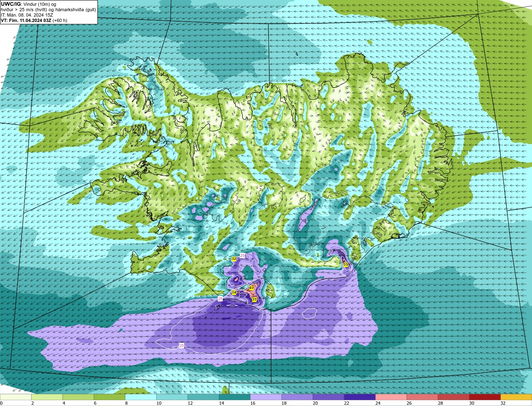This screenshot has height=406, width=532.
Task: Click the 24–26 m/s pink legend swatch
Action: point(391,397)
